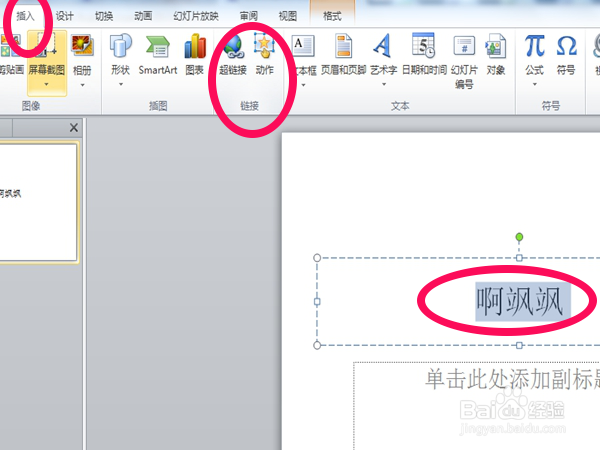This screenshot has width=600, height=450.
Task: Expand the 形状 dropdown arrow
Action: point(121,84)
